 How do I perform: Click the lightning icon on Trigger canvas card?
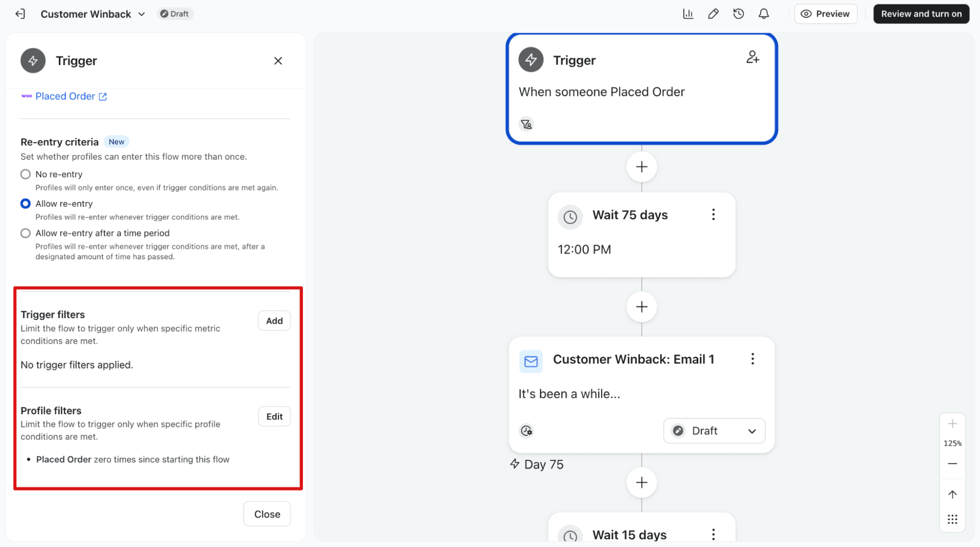pos(531,60)
